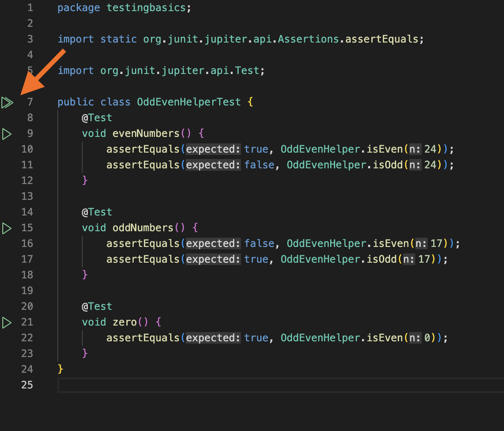The width and height of the screenshot is (504, 431).
Task: Run the evenNumbers test via gutter icon
Action: pos(6,134)
